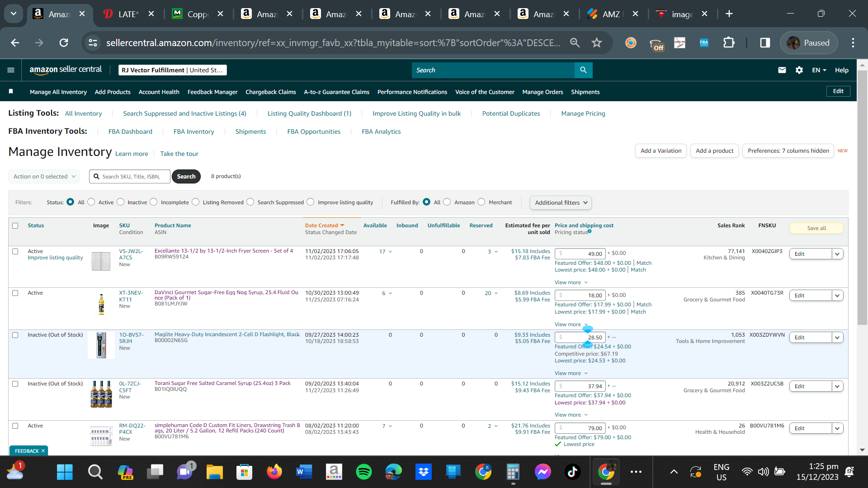
Task: Open File Explorer from the taskbar
Action: (215, 472)
